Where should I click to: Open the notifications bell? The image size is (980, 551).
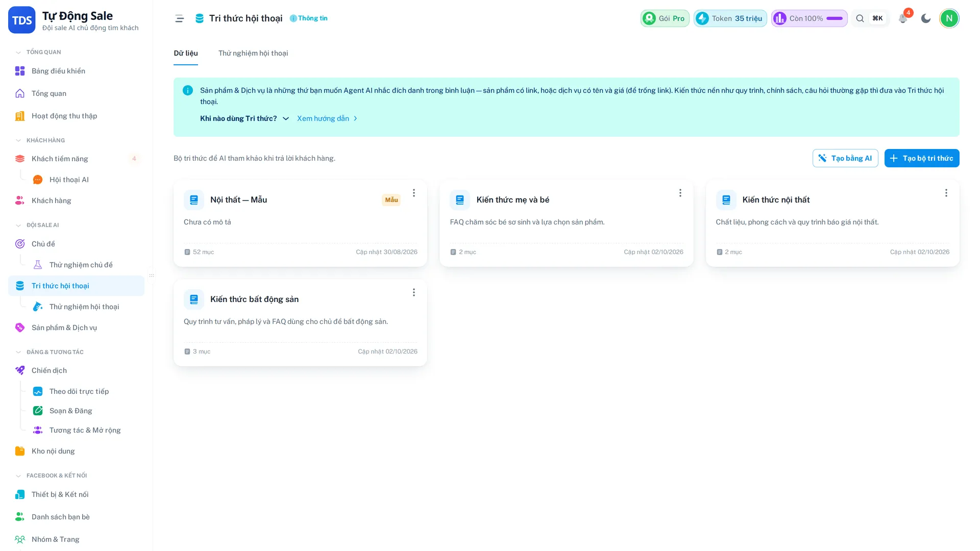(903, 18)
